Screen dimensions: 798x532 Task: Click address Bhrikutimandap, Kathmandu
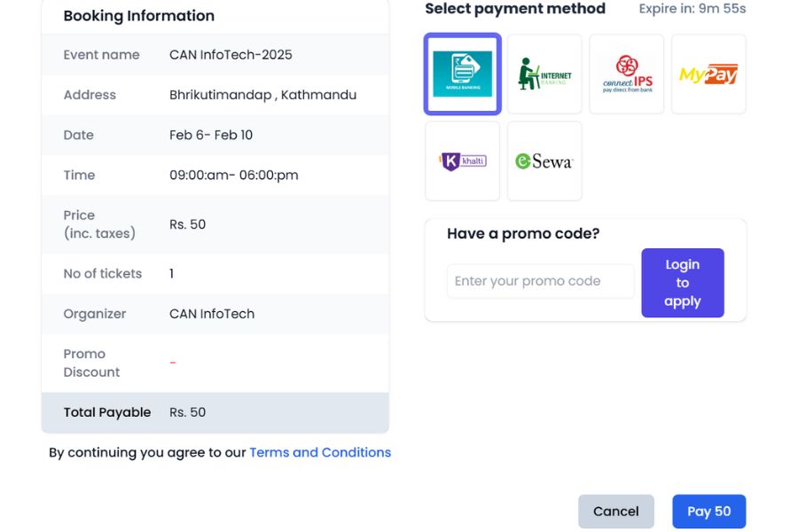tap(262, 95)
